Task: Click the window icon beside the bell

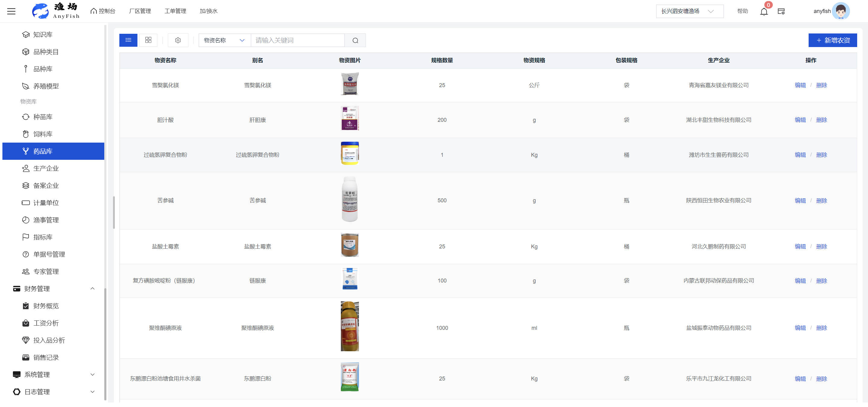Action: [781, 11]
